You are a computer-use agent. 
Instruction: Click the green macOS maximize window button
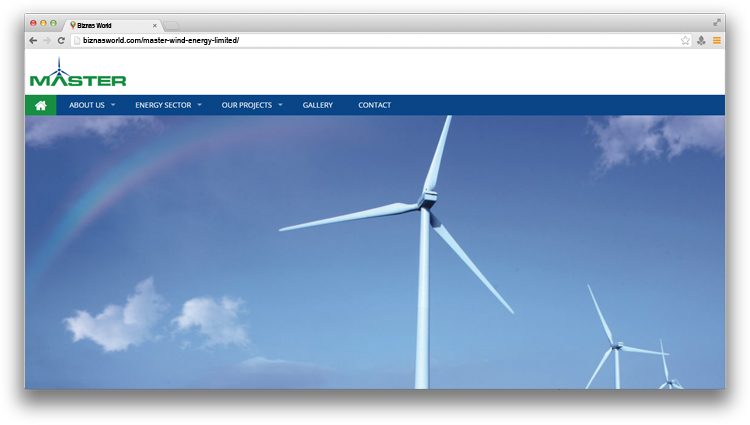pyautogui.click(x=53, y=22)
